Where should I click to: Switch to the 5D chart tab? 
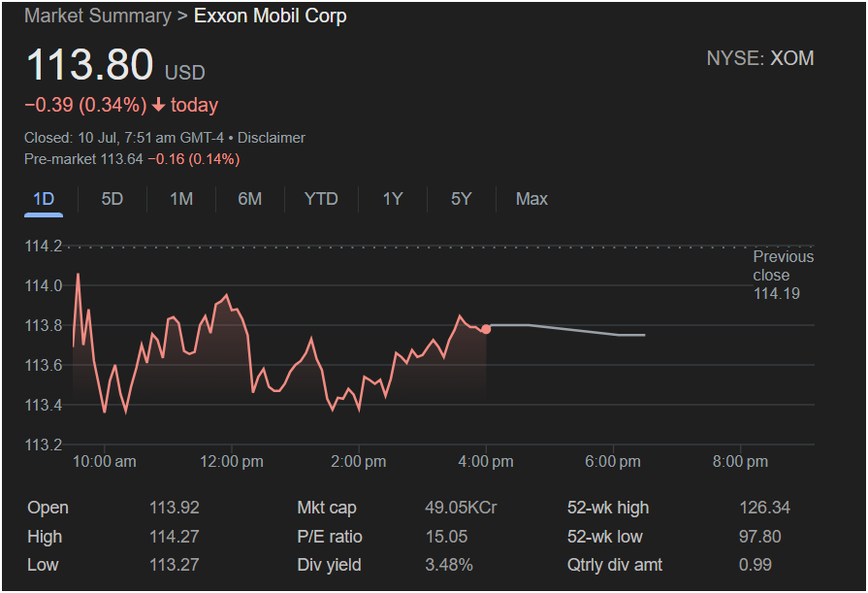point(113,199)
